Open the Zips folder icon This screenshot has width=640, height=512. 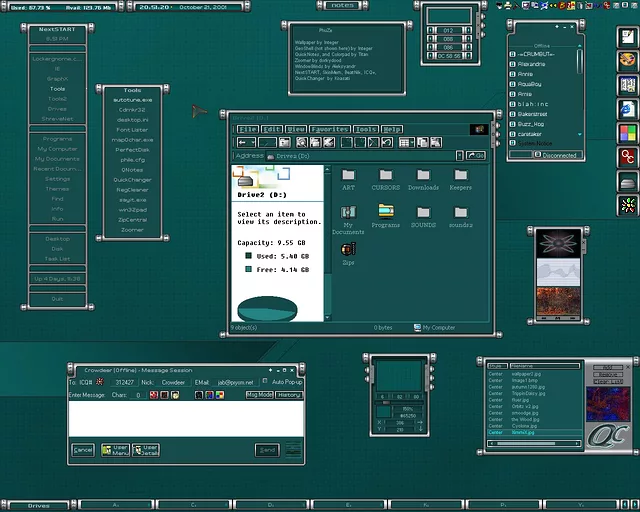pyautogui.click(x=348, y=251)
